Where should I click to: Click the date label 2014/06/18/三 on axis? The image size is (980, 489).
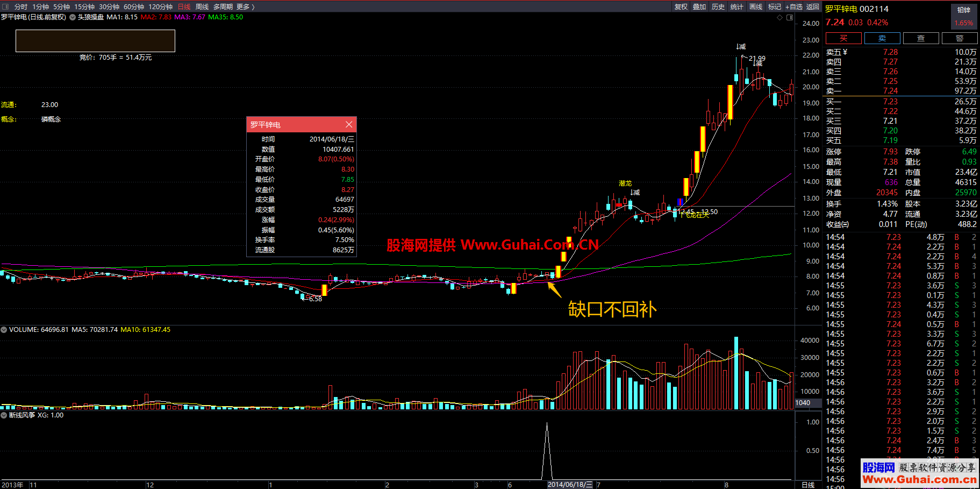(x=570, y=485)
